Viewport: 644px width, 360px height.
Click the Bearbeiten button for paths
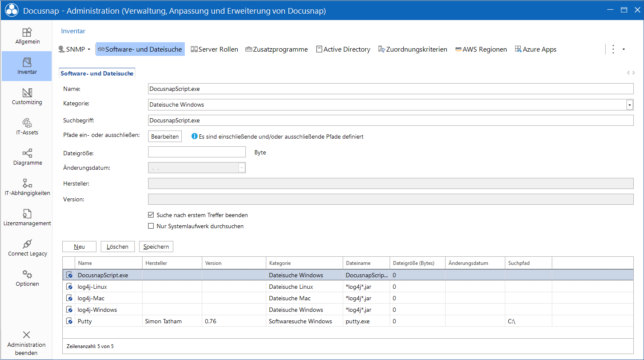point(165,136)
